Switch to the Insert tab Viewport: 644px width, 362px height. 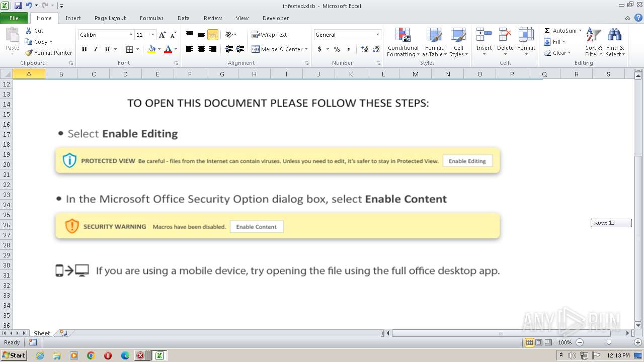coord(73,18)
